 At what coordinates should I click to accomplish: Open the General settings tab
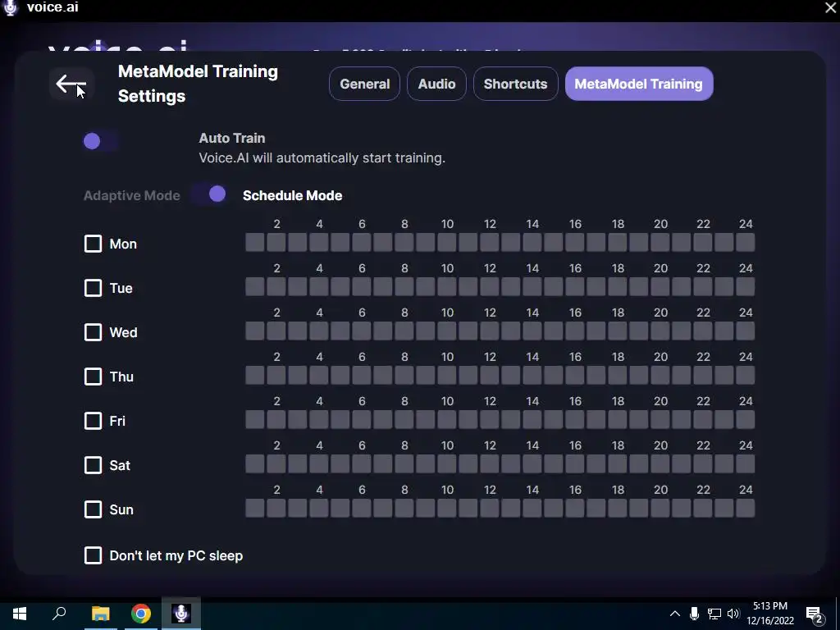tap(364, 84)
